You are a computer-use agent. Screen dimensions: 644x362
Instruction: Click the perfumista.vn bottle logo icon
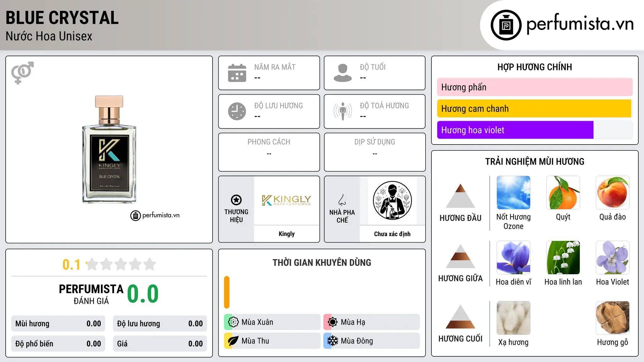coord(506,25)
